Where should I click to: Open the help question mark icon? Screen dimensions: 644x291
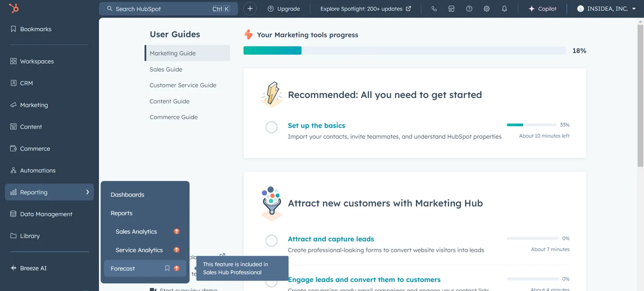[469, 9]
